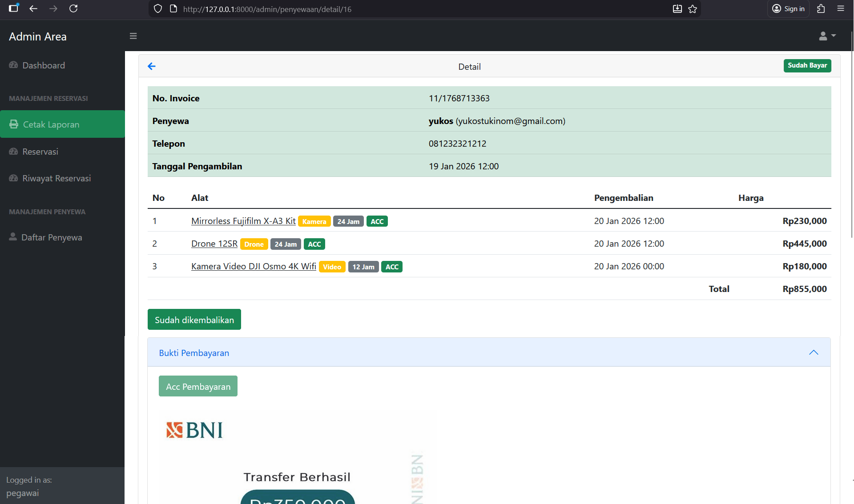Go back using the browser back arrow
Image resolution: width=854 pixels, height=504 pixels.
(x=33, y=8)
